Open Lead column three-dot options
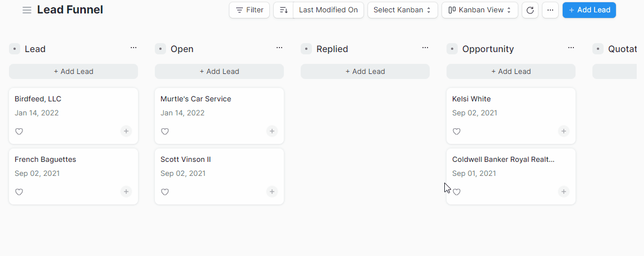The width and height of the screenshot is (644, 256). pos(134,48)
